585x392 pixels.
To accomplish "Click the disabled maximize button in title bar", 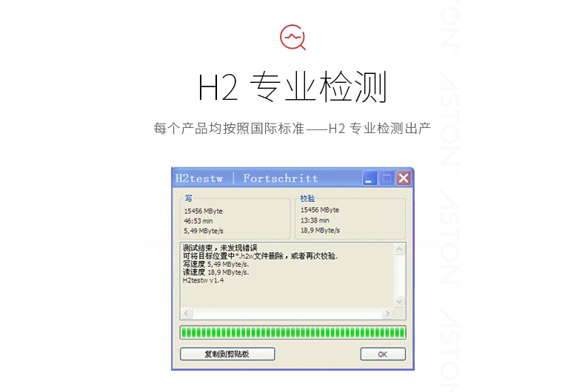I will tap(387, 178).
